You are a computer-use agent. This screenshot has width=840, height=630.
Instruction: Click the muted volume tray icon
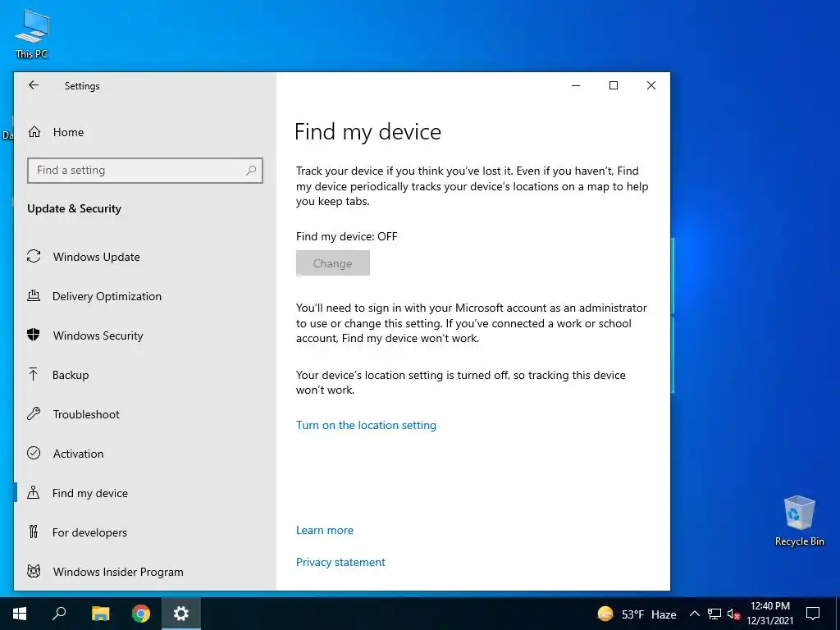[733, 614]
